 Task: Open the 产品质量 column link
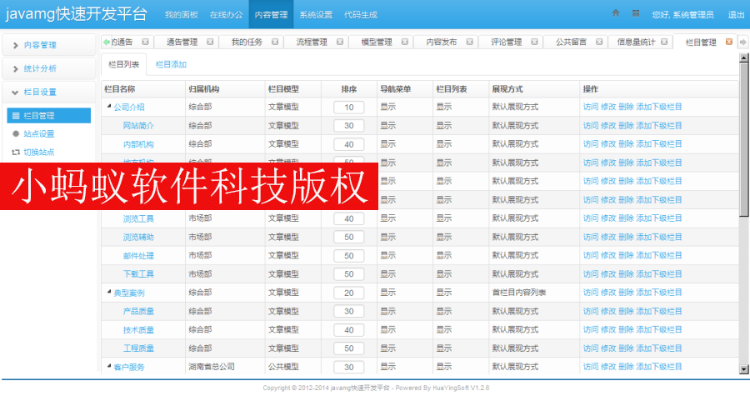[138, 311]
